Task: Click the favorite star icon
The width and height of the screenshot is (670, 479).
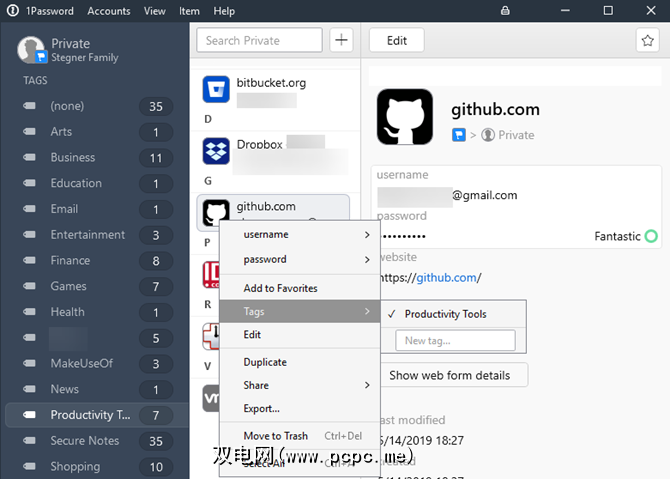Action: (647, 41)
